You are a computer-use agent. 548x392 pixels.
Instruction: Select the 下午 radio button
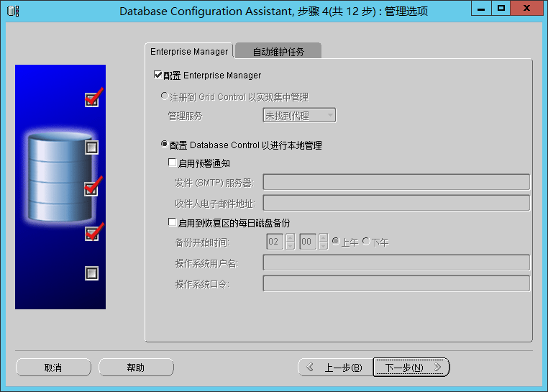pos(366,241)
